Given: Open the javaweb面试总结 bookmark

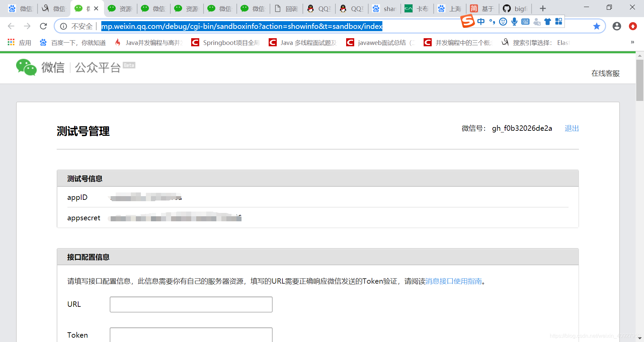Looking at the screenshot, I should (381, 43).
